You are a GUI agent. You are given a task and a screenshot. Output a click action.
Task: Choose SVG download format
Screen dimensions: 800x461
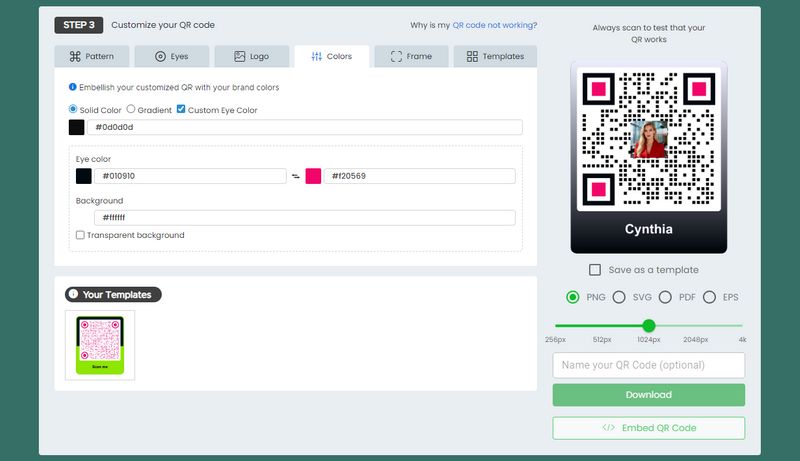pyautogui.click(x=619, y=297)
